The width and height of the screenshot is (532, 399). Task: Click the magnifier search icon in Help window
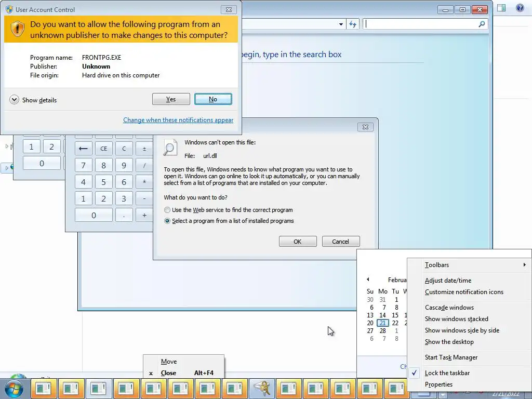click(482, 24)
